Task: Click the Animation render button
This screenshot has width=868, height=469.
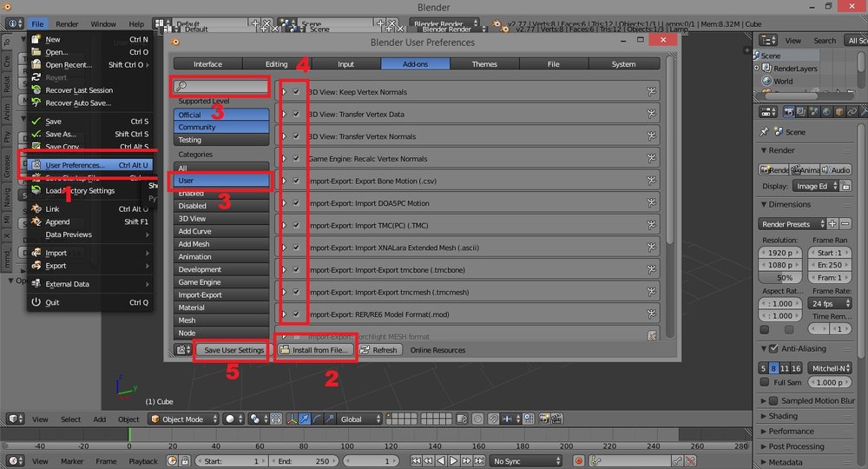Action: point(806,170)
